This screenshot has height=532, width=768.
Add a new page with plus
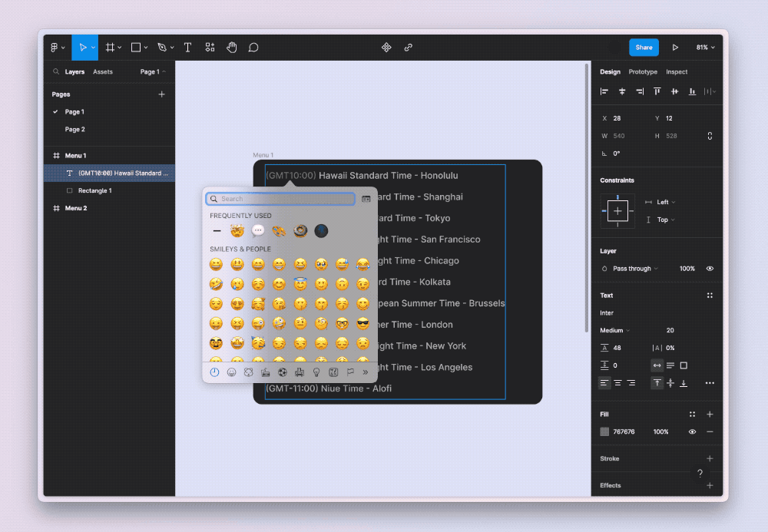click(161, 94)
